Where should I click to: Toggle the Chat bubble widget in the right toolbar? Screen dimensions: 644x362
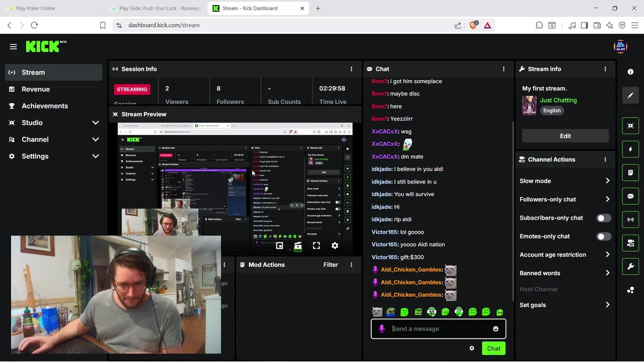coord(630,196)
